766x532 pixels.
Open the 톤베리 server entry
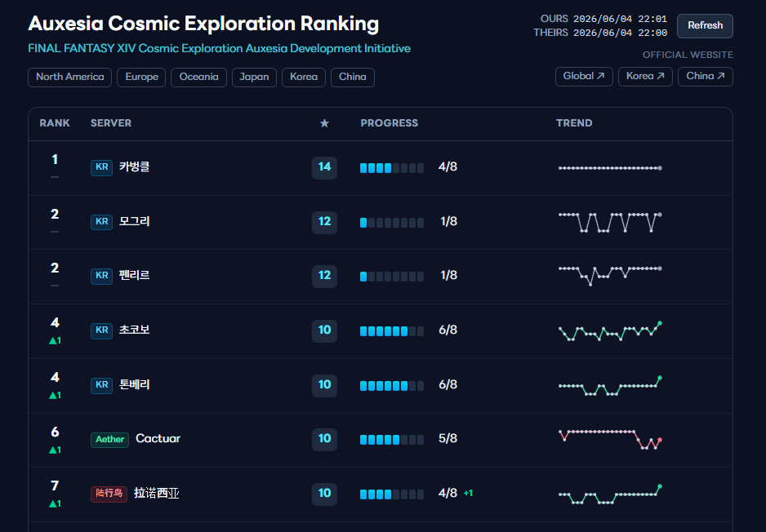tap(135, 384)
